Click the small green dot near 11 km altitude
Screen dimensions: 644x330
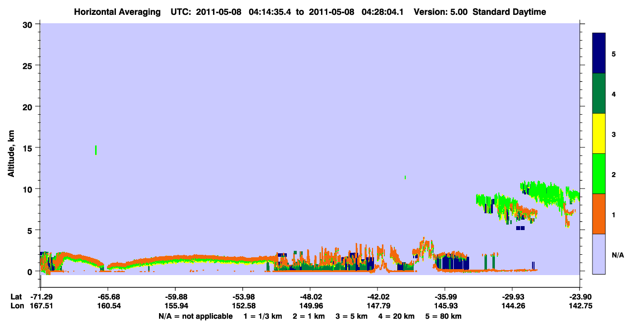405,177
